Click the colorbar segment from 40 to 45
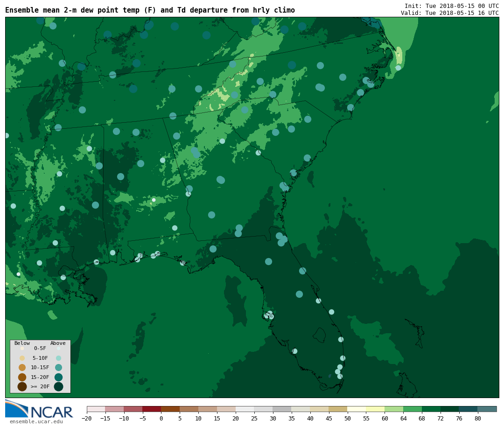The width and height of the screenshot is (504, 427). [320, 409]
